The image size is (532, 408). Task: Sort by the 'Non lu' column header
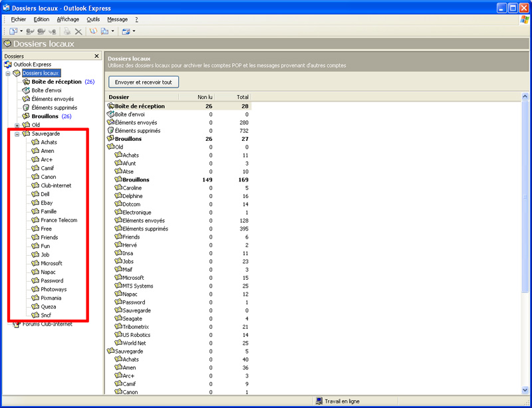pos(197,97)
